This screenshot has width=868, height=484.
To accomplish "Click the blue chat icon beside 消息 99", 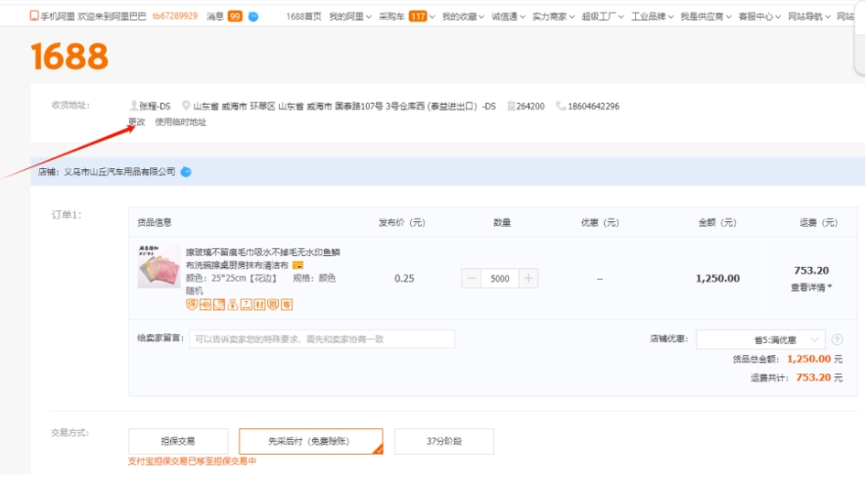I will pos(253,17).
